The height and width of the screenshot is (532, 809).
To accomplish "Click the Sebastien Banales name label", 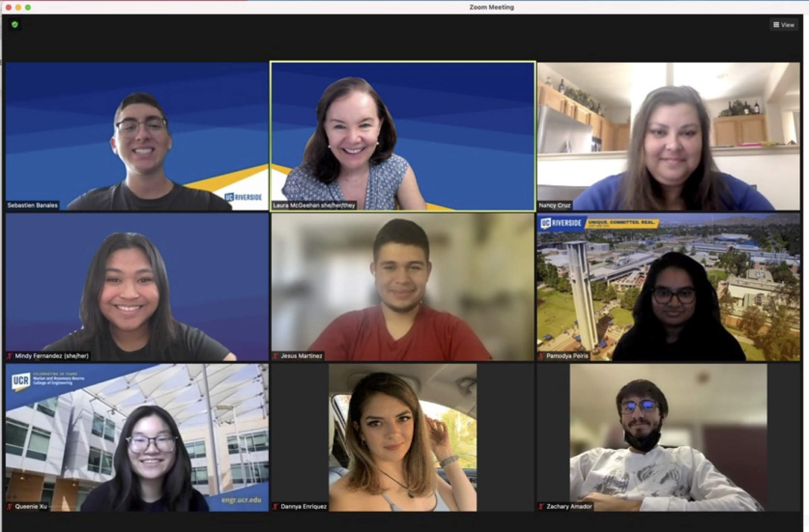I will pos(32,205).
